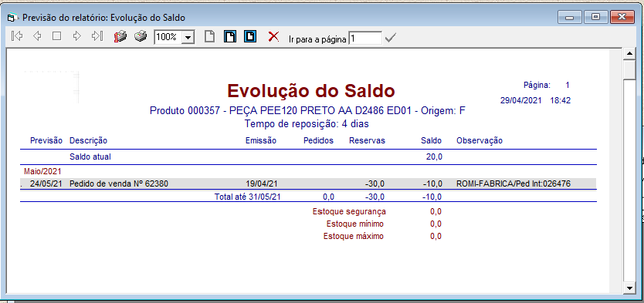
Task: Click the forecast date '24/05/21'
Action: tap(46, 183)
